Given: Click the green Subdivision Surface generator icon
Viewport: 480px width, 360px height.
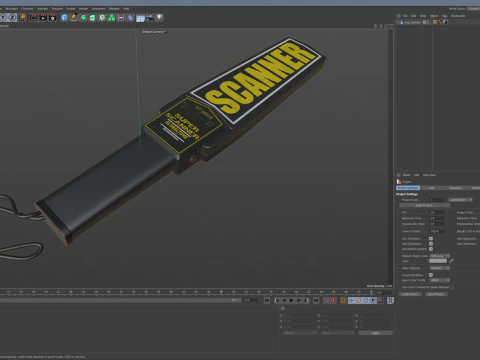Looking at the screenshot, I should pos(83,17).
